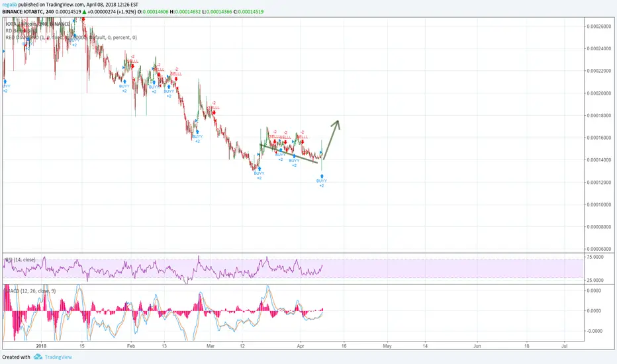Click the Jul label on time axis
This screenshot has width=617, height=364.
tap(564, 346)
